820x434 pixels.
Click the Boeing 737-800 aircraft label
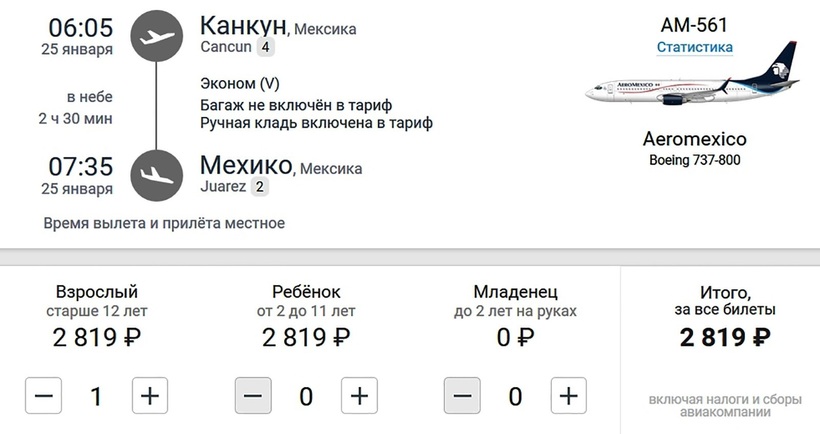(694, 160)
